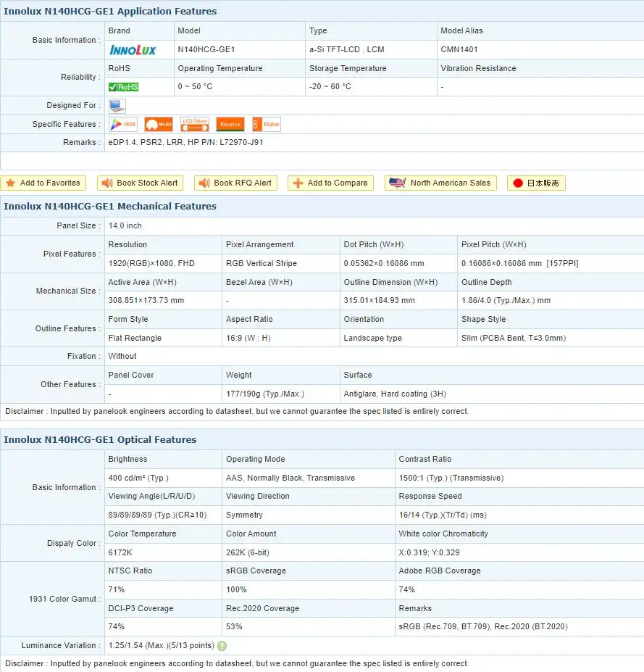Click outline depth value 1.86/4.0 mm

(x=506, y=300)
